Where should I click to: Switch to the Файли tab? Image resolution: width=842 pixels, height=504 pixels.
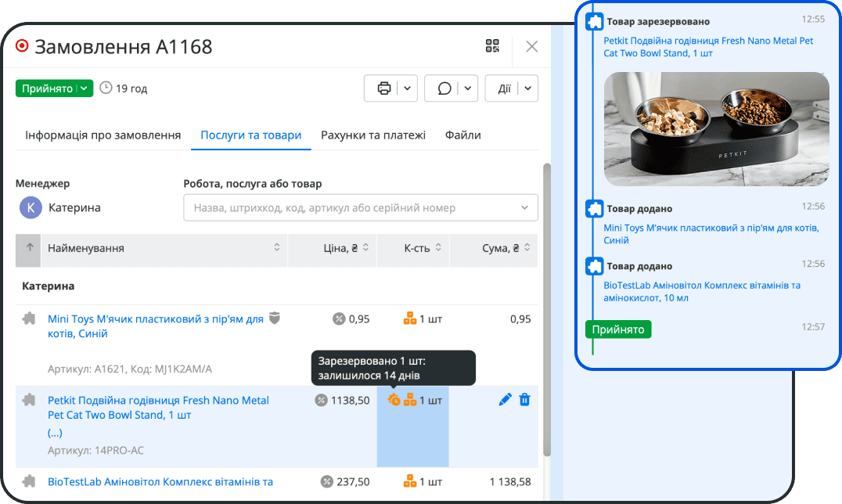[462, 135]
